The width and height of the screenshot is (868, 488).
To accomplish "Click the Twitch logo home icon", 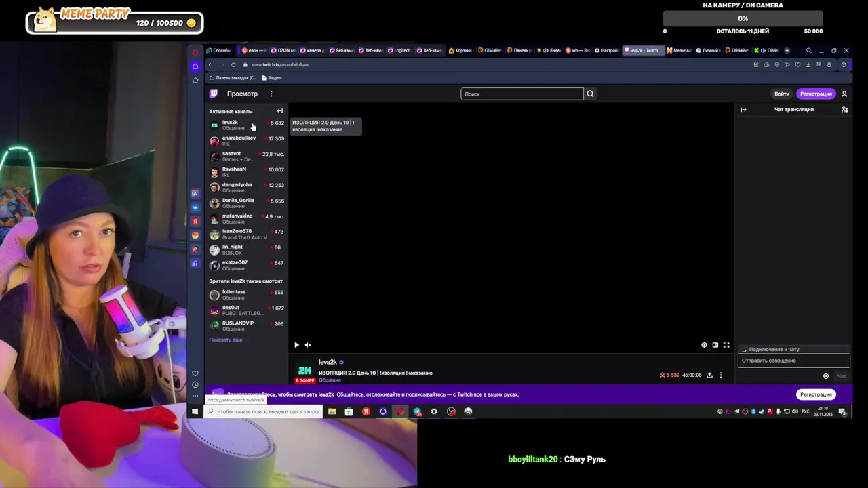I will click(x=214, y=94).
